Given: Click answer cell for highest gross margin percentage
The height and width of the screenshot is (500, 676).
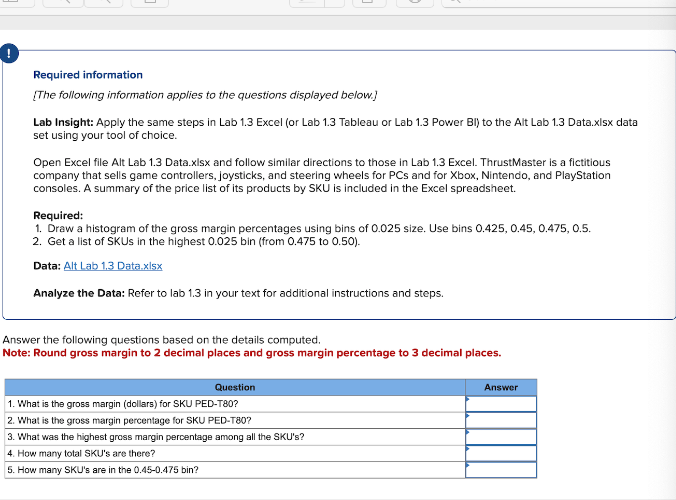Looking at the screenshot, I should (x=501, y=437).
